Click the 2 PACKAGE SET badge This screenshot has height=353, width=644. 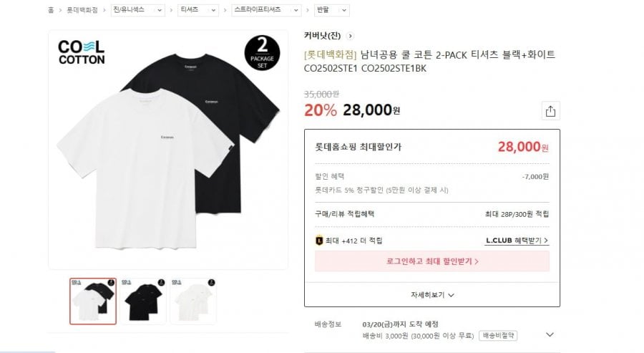(261, 53)
